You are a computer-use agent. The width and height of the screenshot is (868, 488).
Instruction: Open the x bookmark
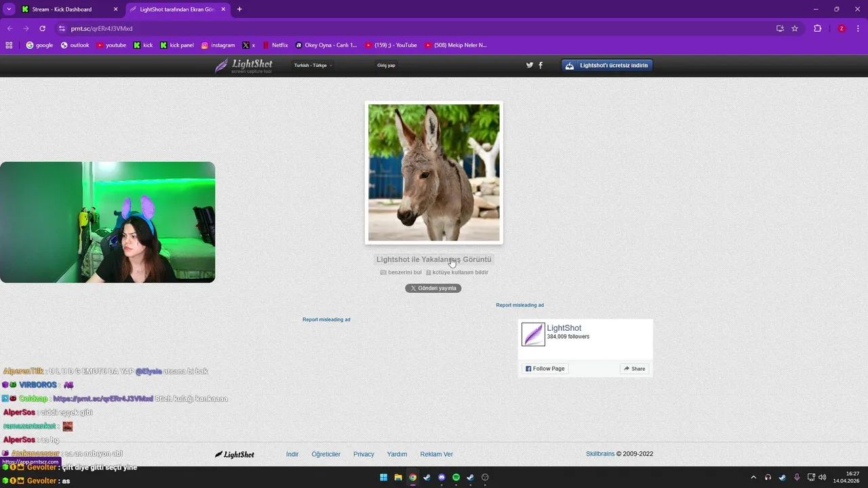(249, 45)
